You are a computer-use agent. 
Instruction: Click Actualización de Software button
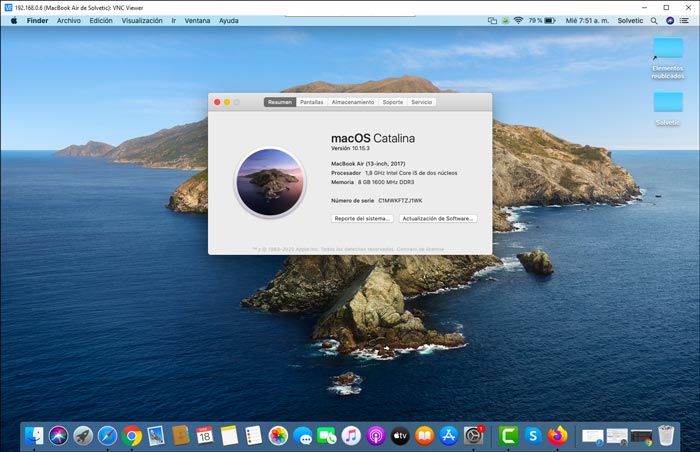pyautogui.click(x=438, y=218)
